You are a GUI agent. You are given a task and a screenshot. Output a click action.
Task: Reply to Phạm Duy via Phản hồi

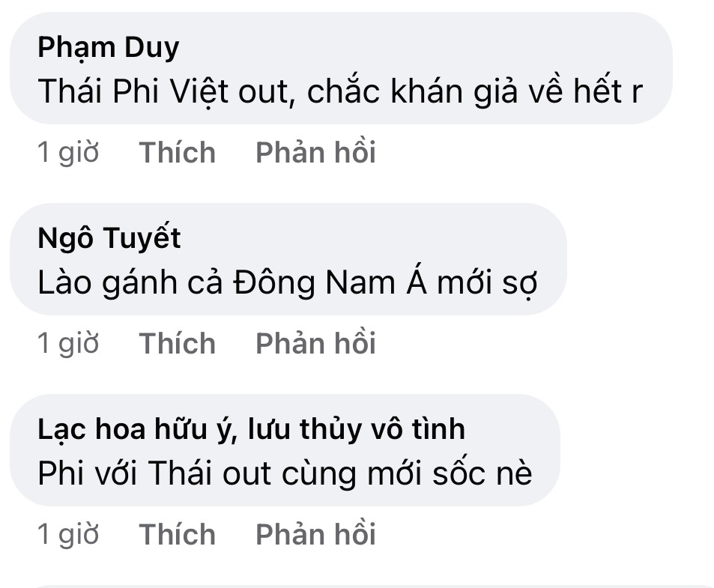pyautogui.click(x=315, y=153)
